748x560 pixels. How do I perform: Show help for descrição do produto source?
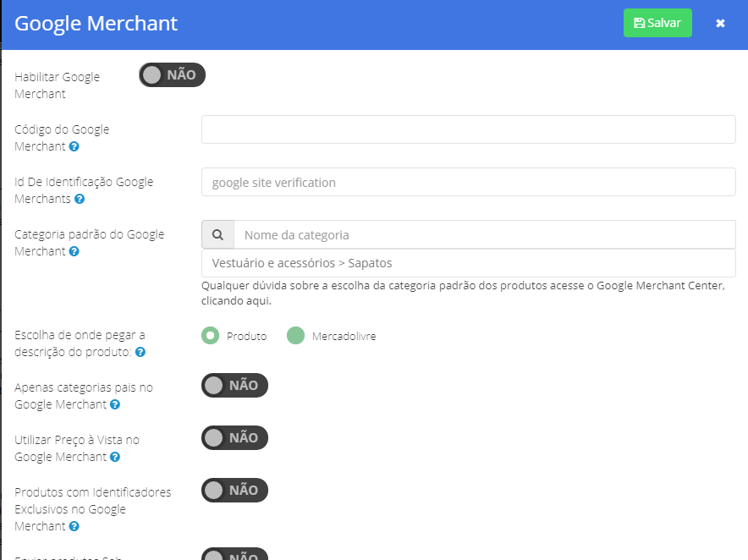[x=140, y=352]
